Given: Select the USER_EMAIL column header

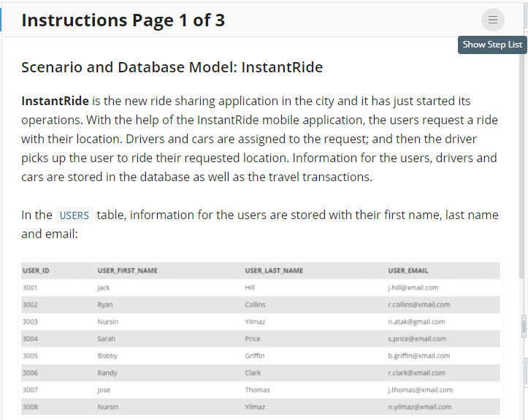Looking at the screenshot, I should tap(408, 271).
